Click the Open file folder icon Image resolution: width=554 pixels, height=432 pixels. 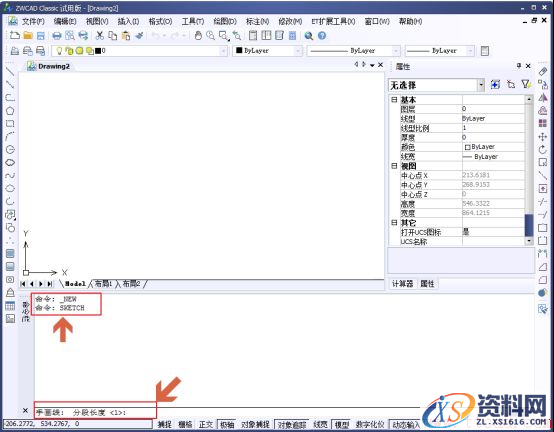point(28,35)
